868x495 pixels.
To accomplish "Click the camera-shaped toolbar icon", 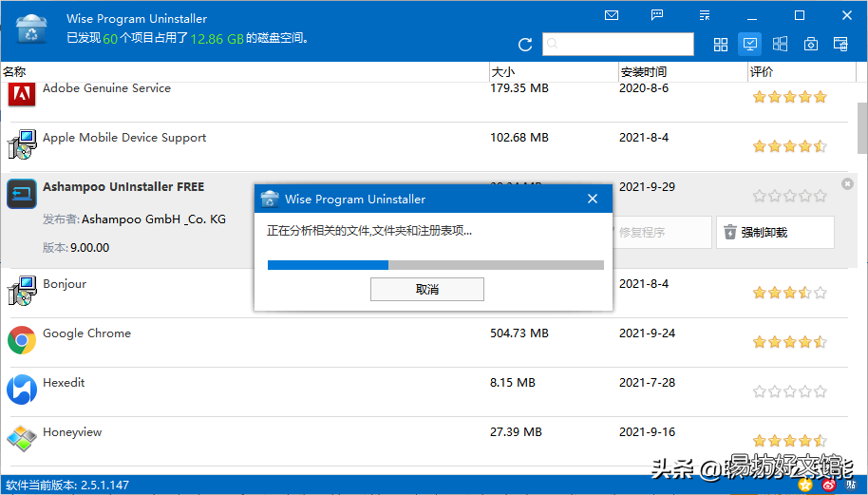I will pos(810,45).
